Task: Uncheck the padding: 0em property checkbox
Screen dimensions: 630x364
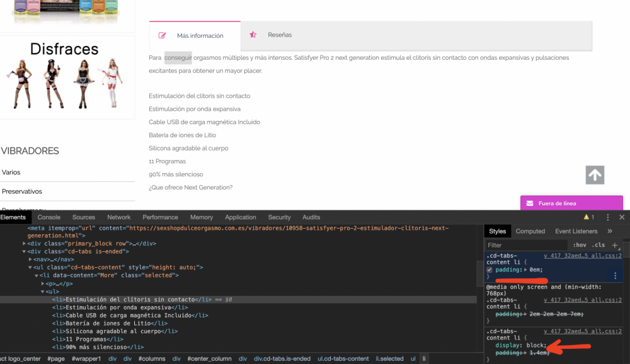Action: 489,270
